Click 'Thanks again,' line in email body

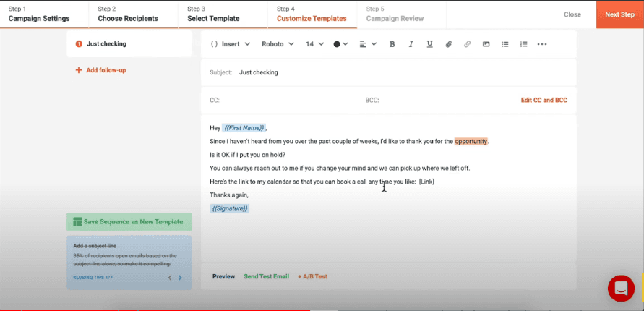tap(229, 195)
